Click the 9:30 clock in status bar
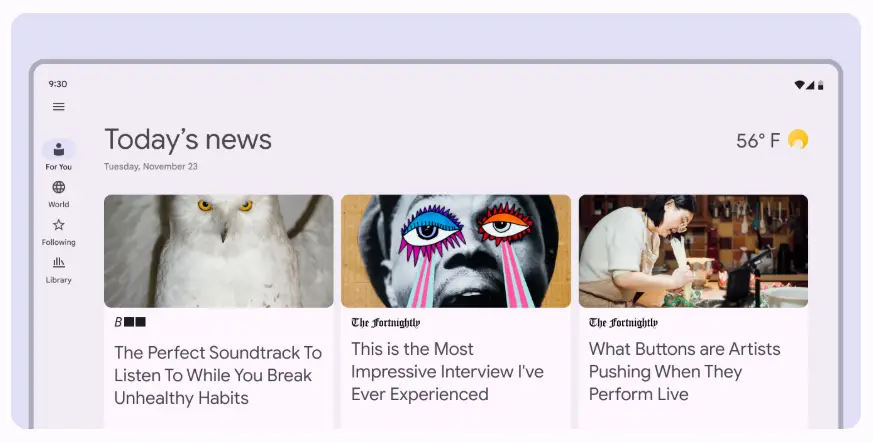 (57, 84)
